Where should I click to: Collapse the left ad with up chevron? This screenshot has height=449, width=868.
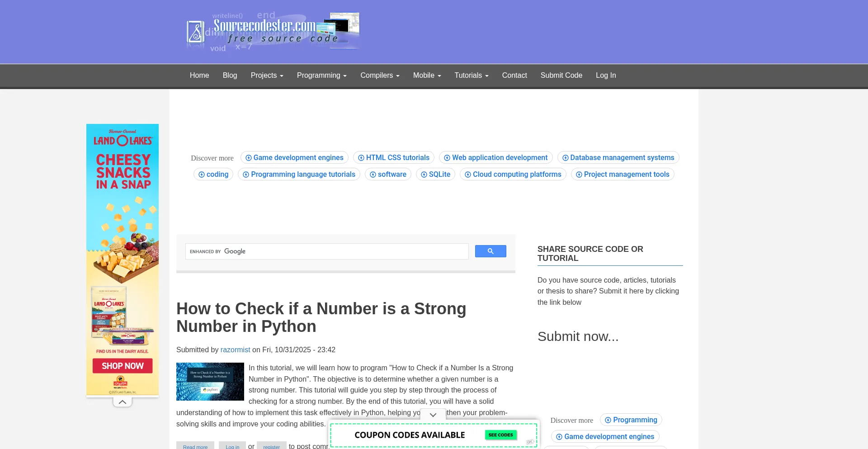tap(123, 402)
